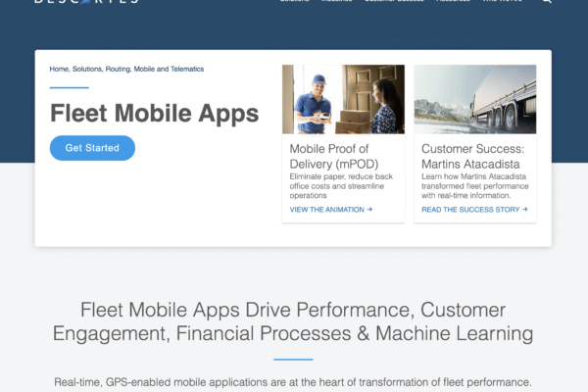Click the Get Started button
The image size is (588, 392).
92,148
